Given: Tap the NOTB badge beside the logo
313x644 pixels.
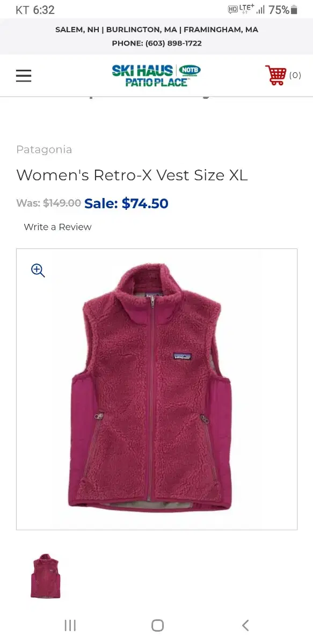Looking at the screenshot, I should [x=188, y=71].
